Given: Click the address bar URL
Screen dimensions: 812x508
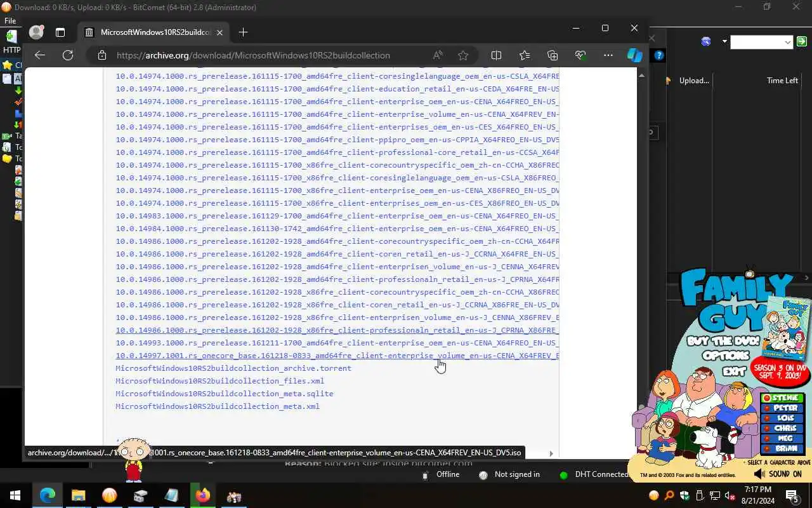Looking at the screenshot, I should point(253,55).
